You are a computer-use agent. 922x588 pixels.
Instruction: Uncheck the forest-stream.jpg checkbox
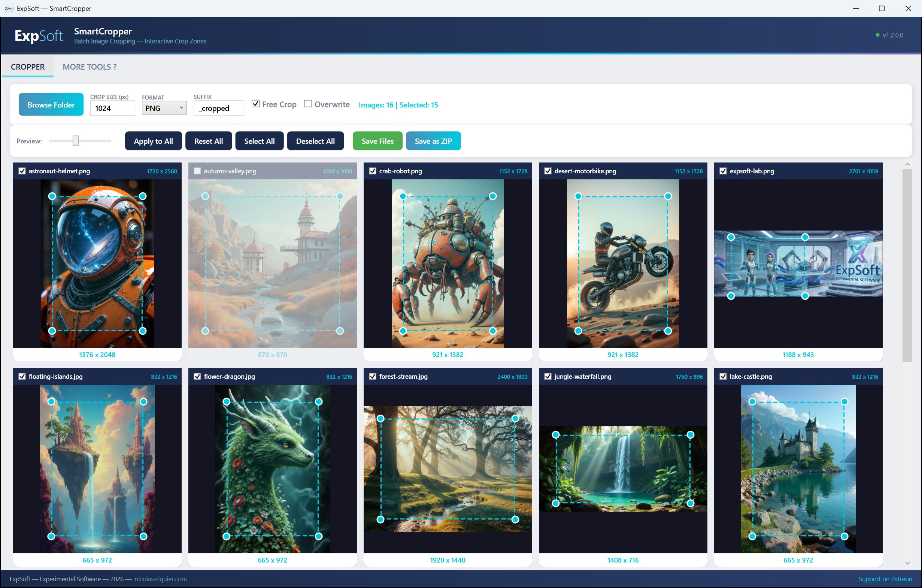tap(373, 377)
